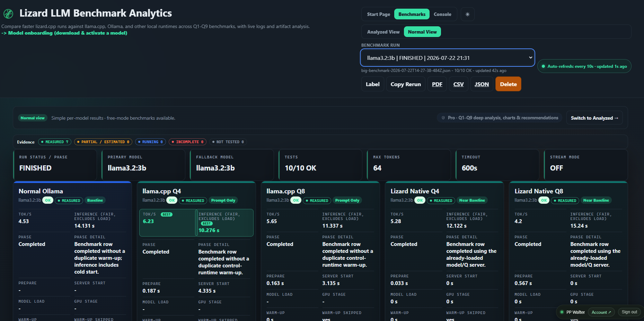The width and height of the screenshot is (644, 321).
Task: Click the FINISHED run status value
Action: (x=35, y=168)
